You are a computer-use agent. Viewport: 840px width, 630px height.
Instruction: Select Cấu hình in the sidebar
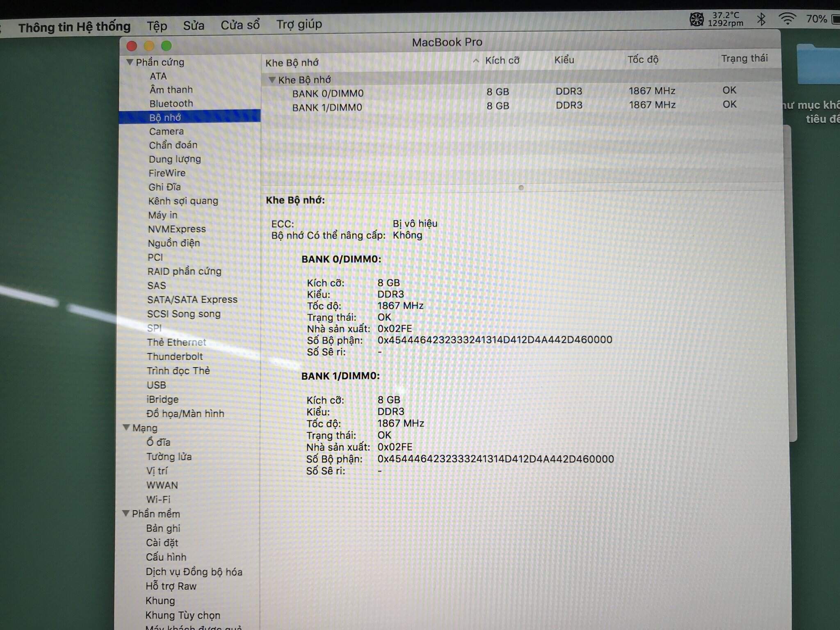tap(166, 557)
